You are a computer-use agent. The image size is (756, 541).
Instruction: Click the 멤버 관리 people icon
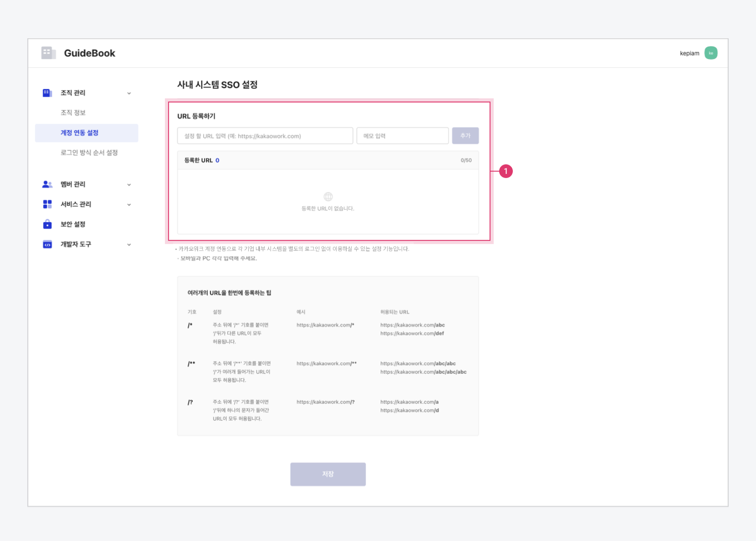[47, 184]
